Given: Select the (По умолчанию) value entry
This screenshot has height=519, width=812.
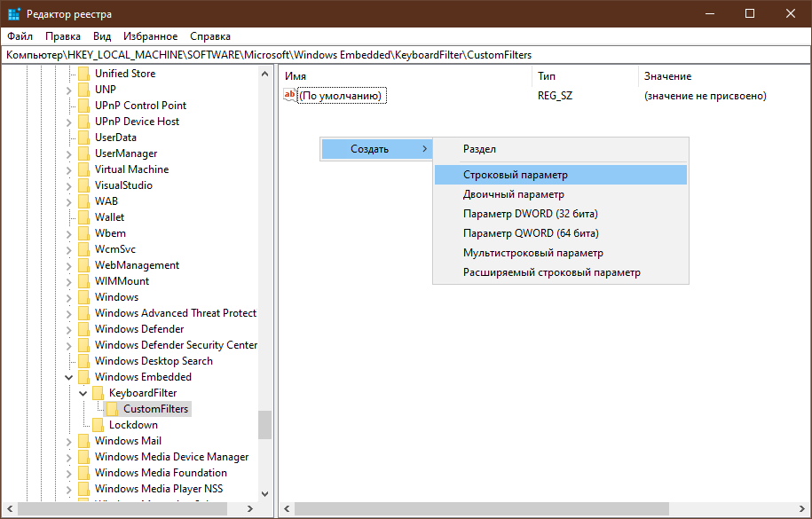Looking at the screenshot, I should [x=343, y=96].
